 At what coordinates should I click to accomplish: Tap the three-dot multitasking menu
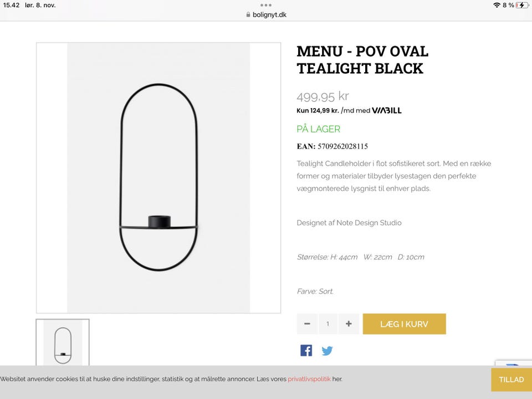pos(266,5)
